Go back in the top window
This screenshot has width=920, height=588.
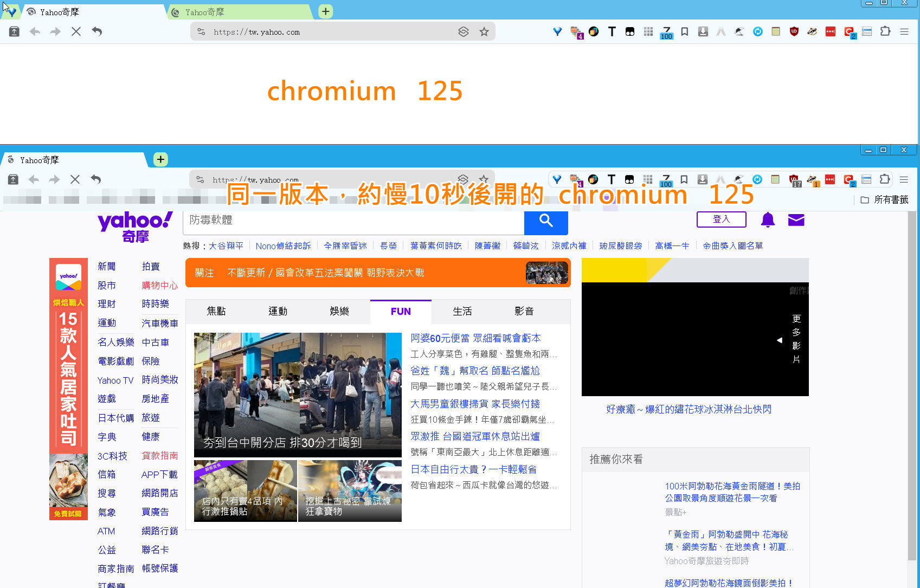click(x=35, y=31)
